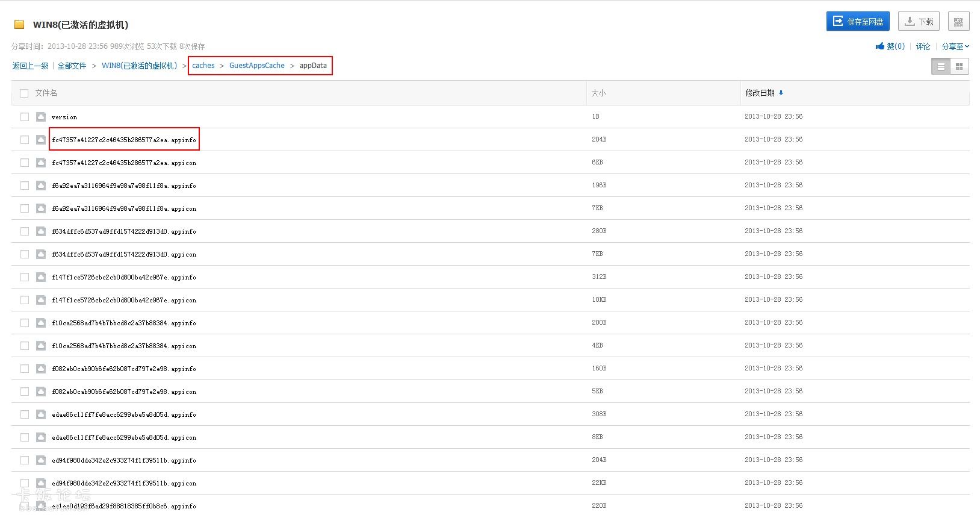Open file f634dffc…13d0.appinfo by name
Screen dimensions: 980x515
pyautogui.click(x=124, y=231)
